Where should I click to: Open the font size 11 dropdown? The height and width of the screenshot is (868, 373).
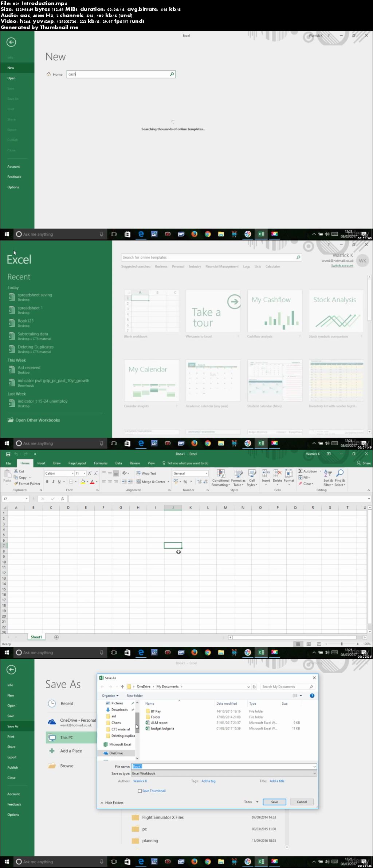click(85, 473)
